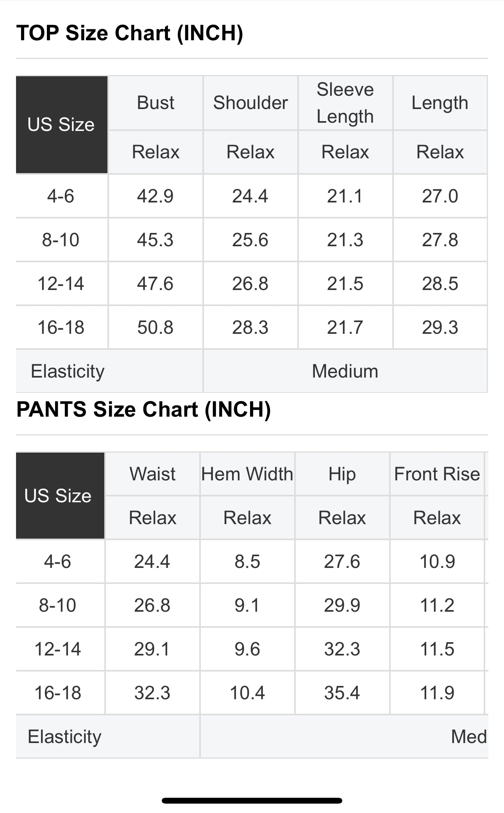Tap the Medium elasticity value in top chart
The height and width of the screenshot is (813, 504).
pyautogui.click(x=345, y=371)
